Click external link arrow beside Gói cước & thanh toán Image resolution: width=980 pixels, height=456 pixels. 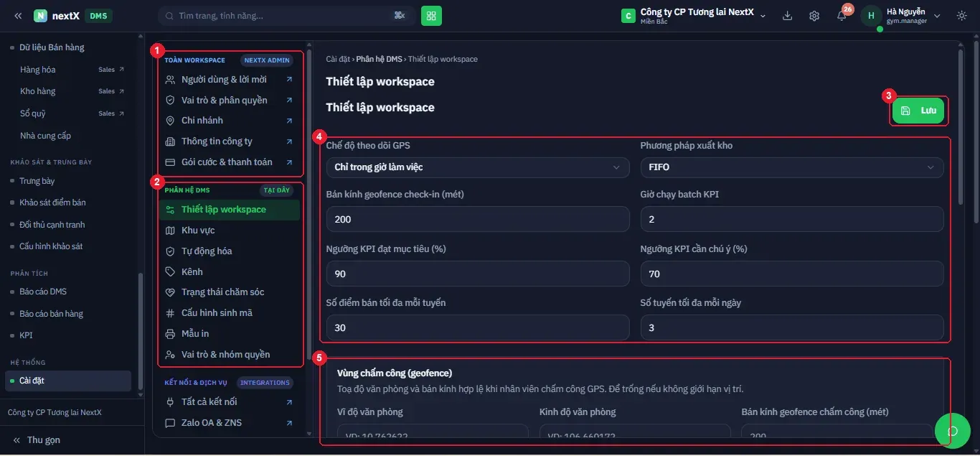pyautogui.click(x=289, y=162)
